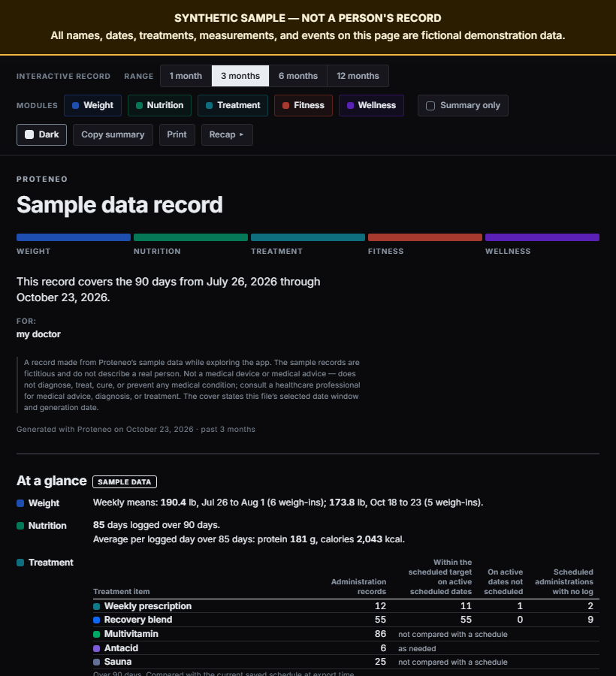Click the teal Treatment color bar
Viewport: 616px width, 676px height.
308,237
